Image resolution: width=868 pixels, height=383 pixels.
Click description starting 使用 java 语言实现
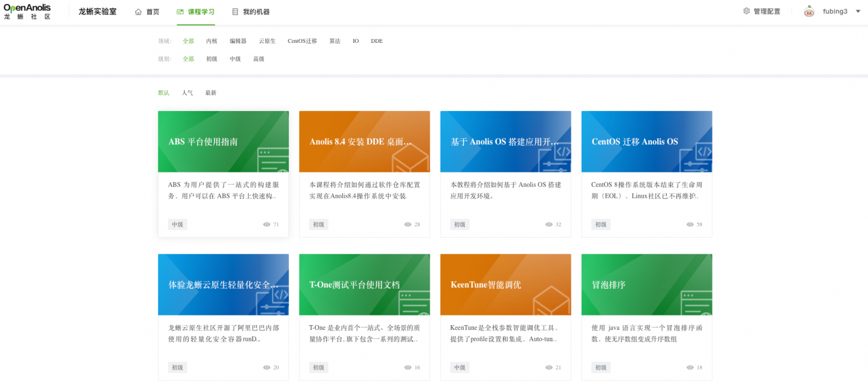[x=646, y=334]
